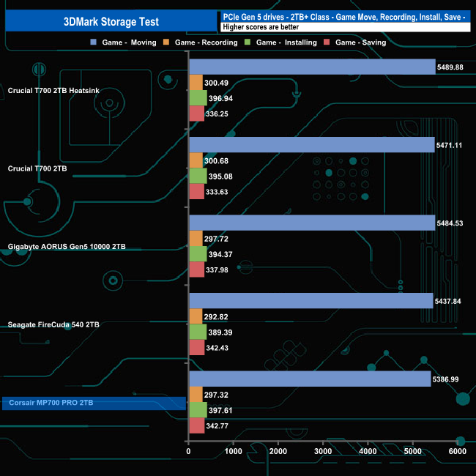The width and height of the screenshot is (476, 476).
Task: Click the value 337.98
Action: click(x=217, y=270)
